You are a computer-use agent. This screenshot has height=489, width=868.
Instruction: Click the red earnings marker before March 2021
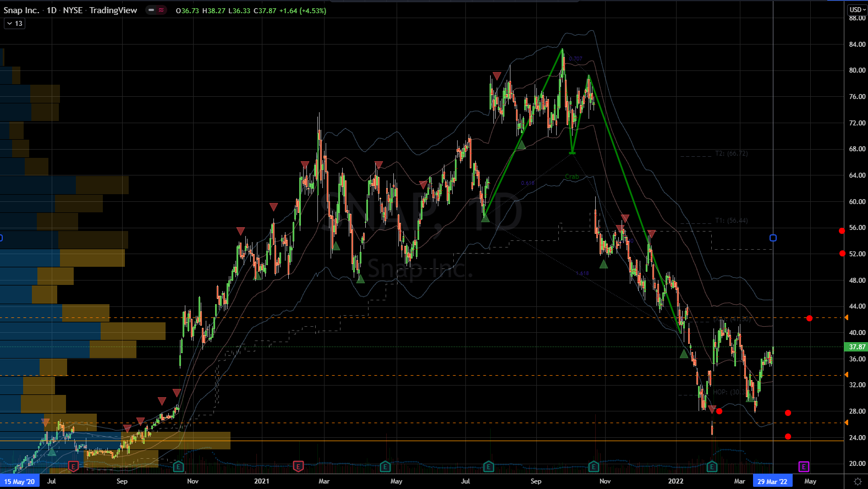298,467
